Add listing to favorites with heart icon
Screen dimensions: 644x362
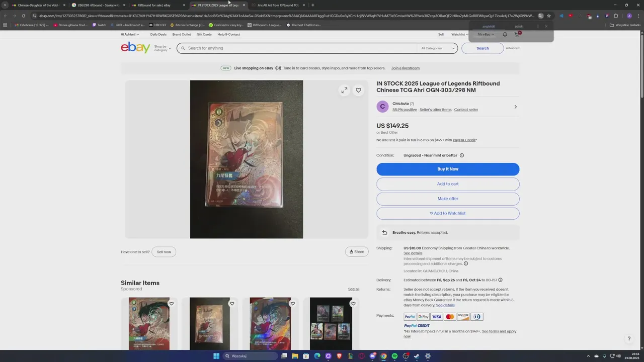[358, 90]
